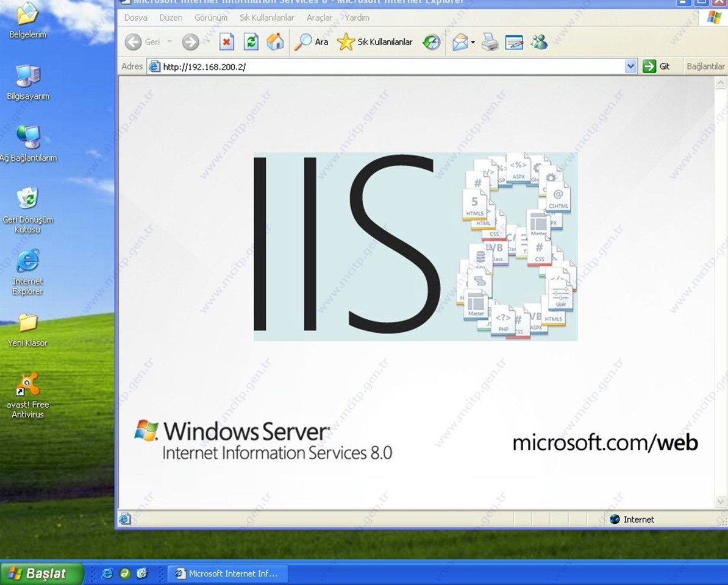Click the Internet zone globe in status bar

pyautogui.click(x=615, y=519)
